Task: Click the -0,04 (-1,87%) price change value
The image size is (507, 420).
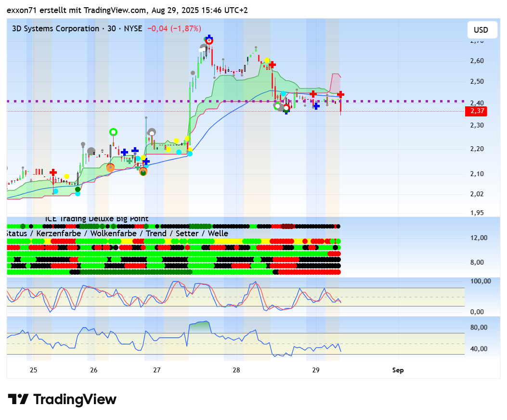Action: pos(174,28)
